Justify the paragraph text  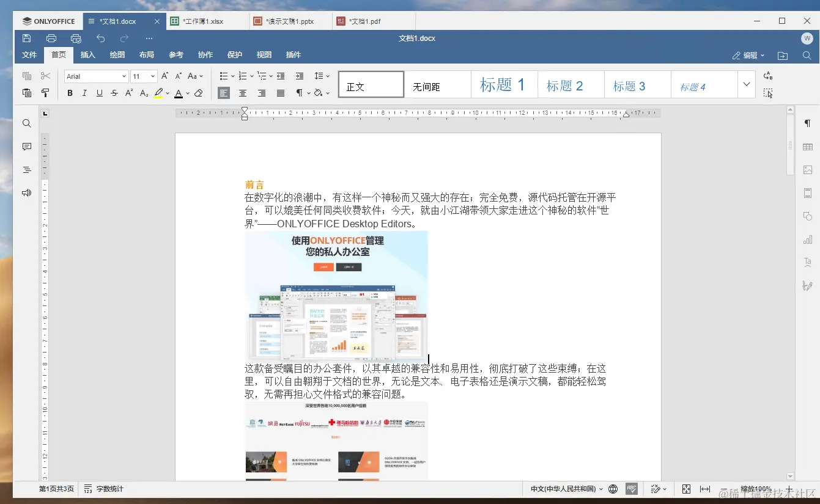click(x=281, y=93)
